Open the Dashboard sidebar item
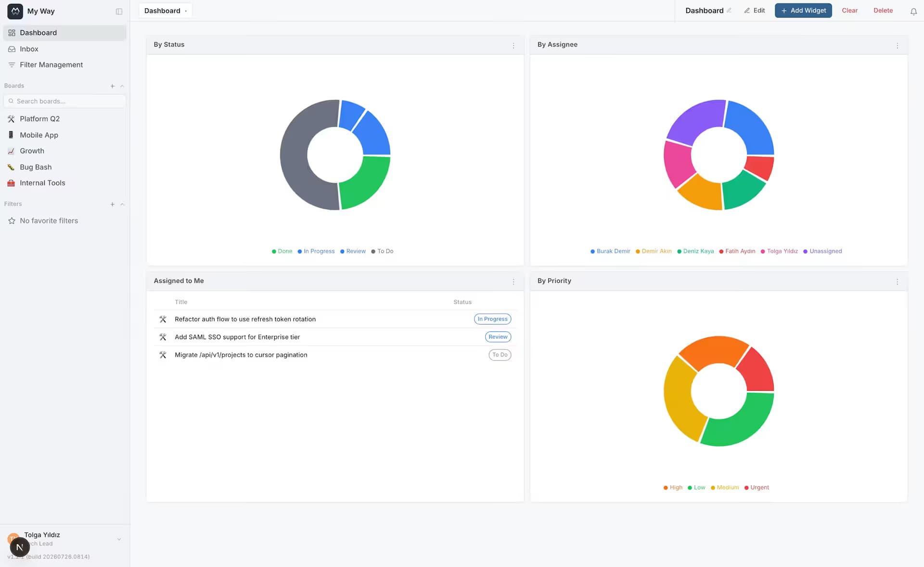The width and height of the screenshot is (924, 567). 64,33
